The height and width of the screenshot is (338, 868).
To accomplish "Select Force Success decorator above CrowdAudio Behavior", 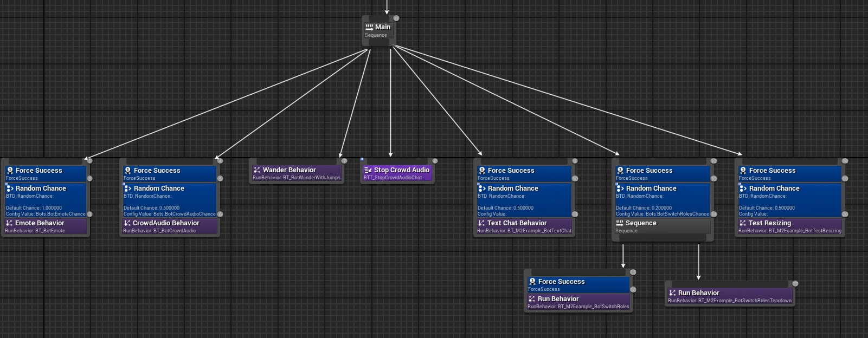I will pos(169,173).
